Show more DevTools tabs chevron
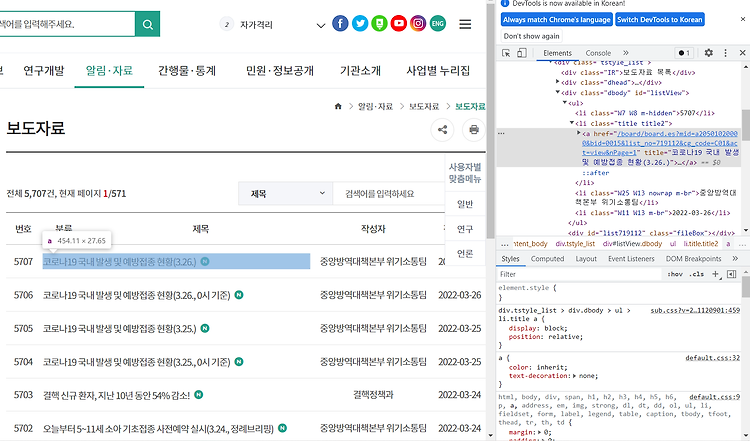Screen dimensions: 750x441 (626, 53)
